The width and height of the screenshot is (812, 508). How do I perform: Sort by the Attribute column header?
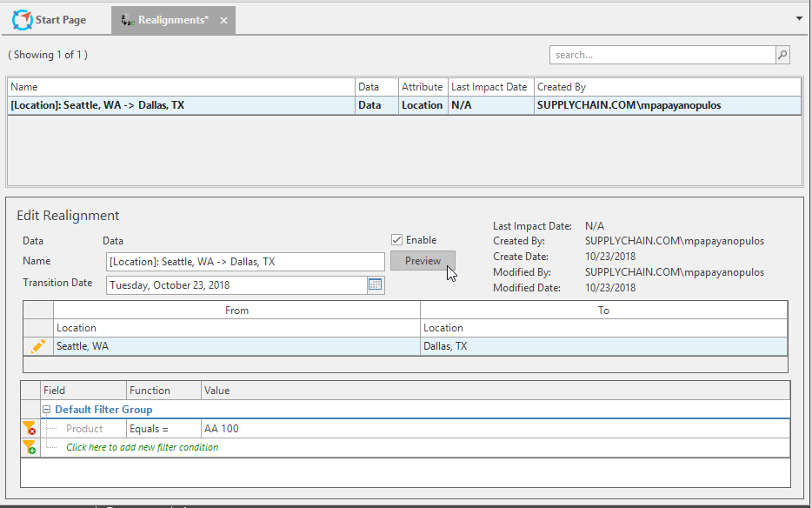coord(423,87)
